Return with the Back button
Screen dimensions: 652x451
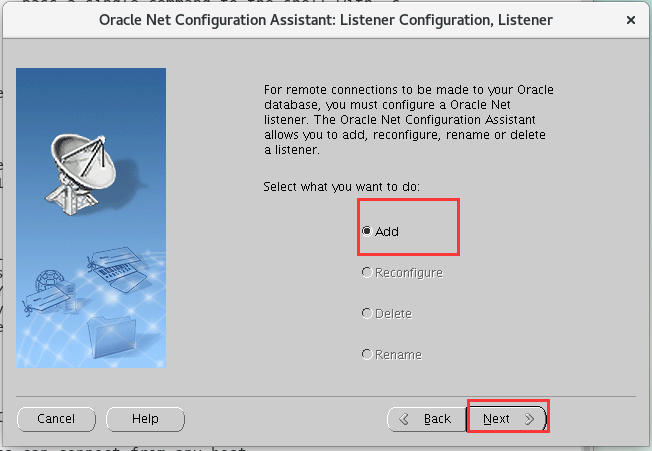[x=426, y=419]
